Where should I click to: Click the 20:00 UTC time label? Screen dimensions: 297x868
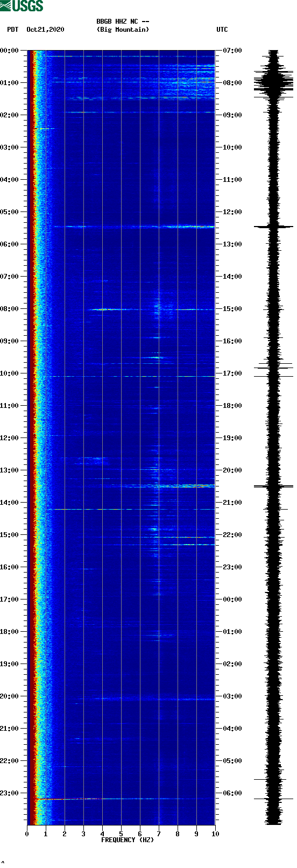[x=232, y=470]
